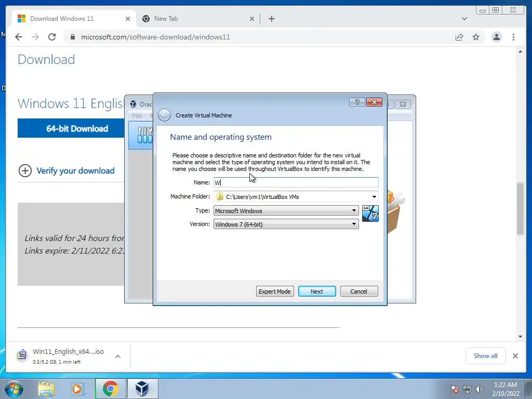Click Show all downloads

(486, 356)
